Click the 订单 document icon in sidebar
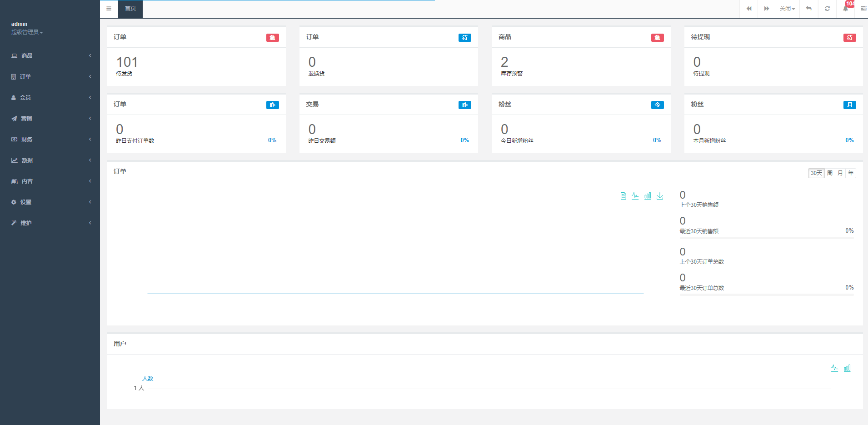The width and height of the screenshot is (868, 425). (x=14, y=77)
